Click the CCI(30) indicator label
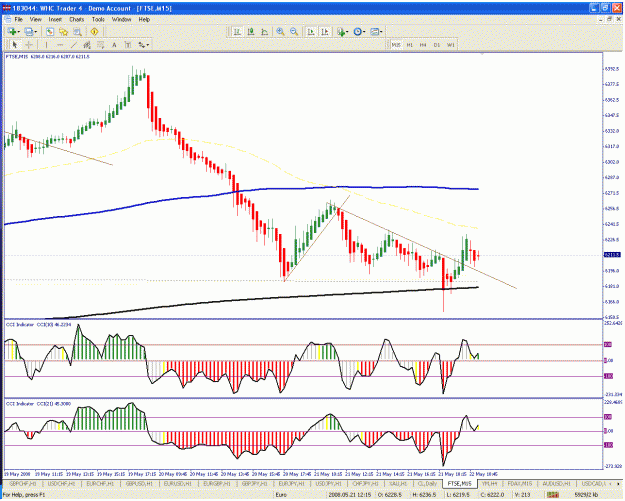The width and height of the screenshot is (625, 501). pos(39,325)
